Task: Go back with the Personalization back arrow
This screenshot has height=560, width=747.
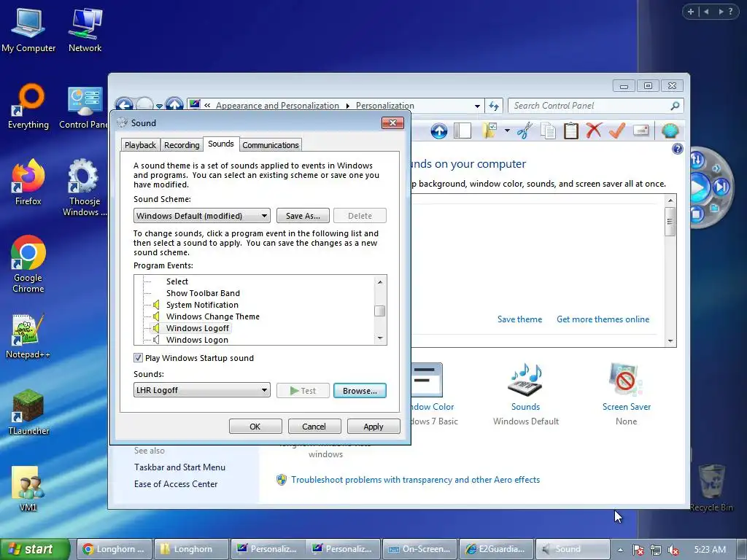Action: pyautogui.click(x=124, y=105)
